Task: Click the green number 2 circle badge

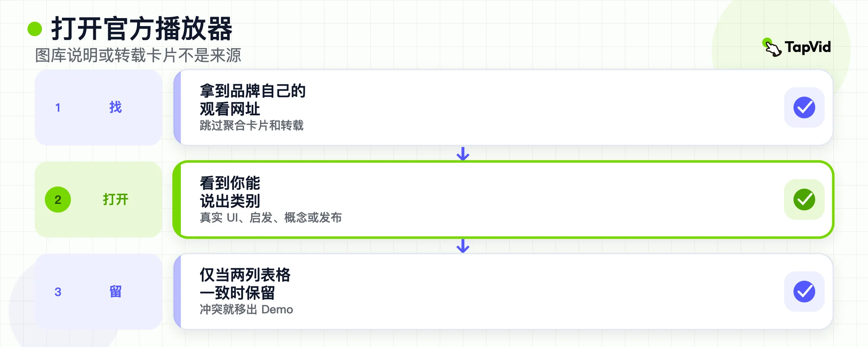Action: click(58, 200)
